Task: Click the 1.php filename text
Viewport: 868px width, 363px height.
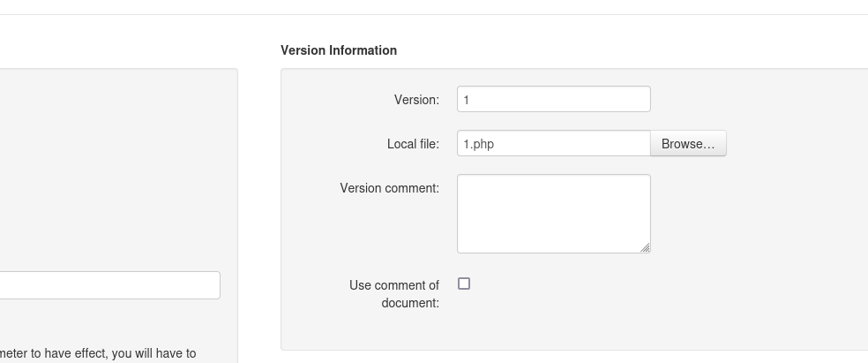Action: 479,144
